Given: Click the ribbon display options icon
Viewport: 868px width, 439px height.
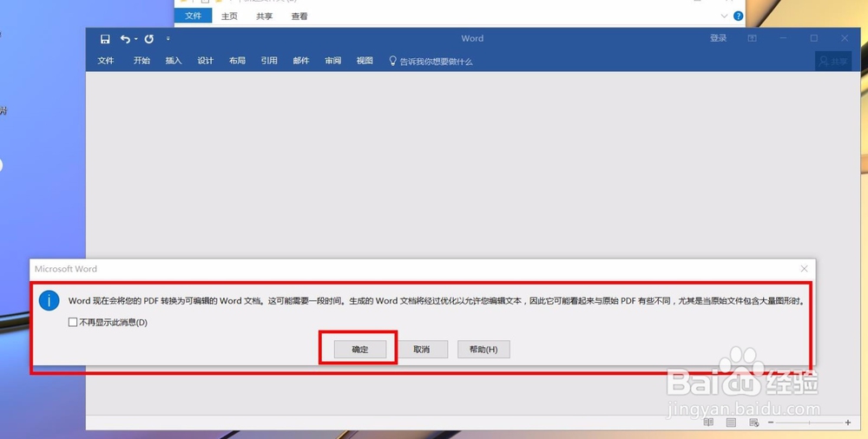Looking at the screenshot, I should tap(752, 38).
